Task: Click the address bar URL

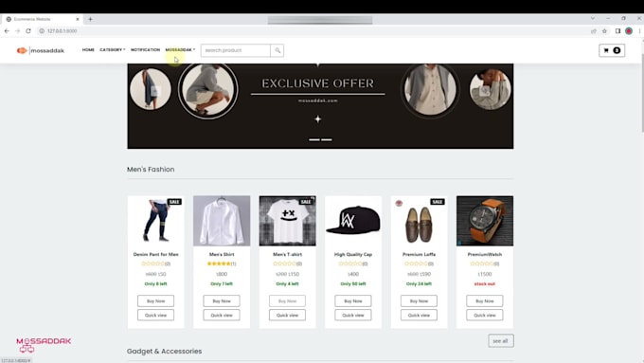Action: pos(62,31)
